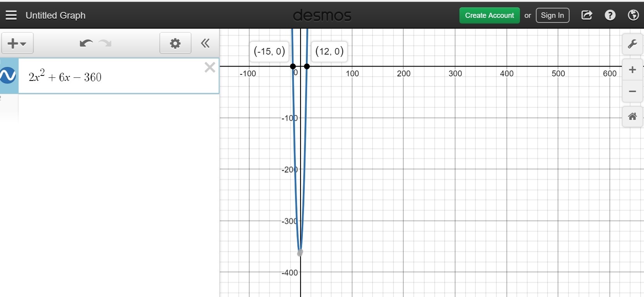Image resolution: width=644 pixels, height=297 pixels.
Task: Click the 600 x-axis label
Action: (x=610, y=74)
